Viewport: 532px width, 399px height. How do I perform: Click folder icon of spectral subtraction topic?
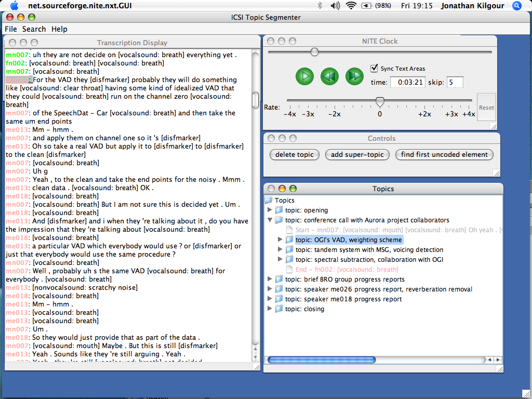click(x=289, y=259)
